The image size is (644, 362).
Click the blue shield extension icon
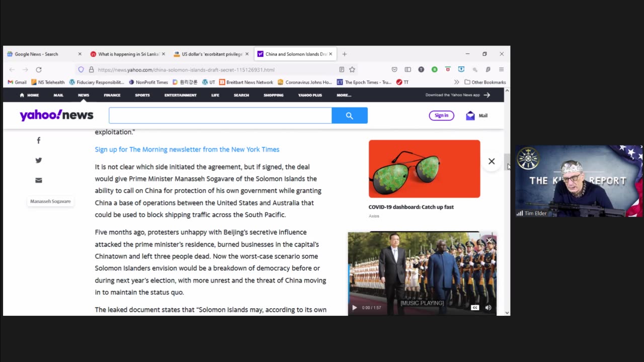(x=461, y=69)
